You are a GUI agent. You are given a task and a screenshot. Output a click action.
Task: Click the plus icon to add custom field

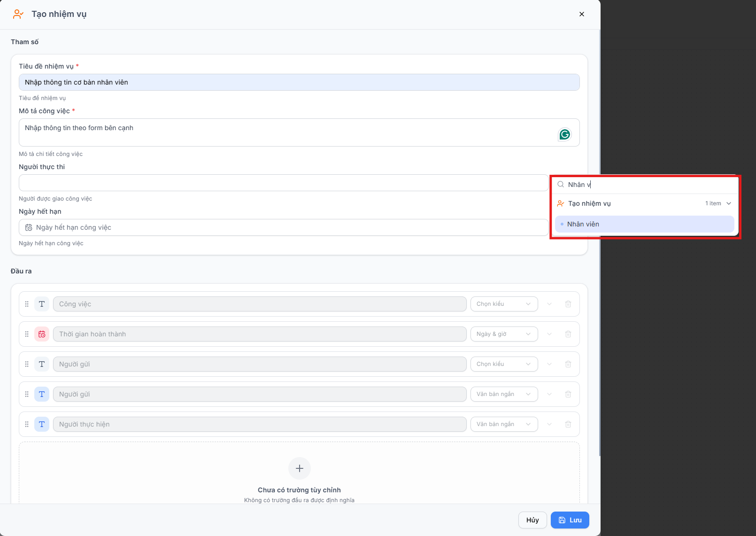[x=300, y=468]
